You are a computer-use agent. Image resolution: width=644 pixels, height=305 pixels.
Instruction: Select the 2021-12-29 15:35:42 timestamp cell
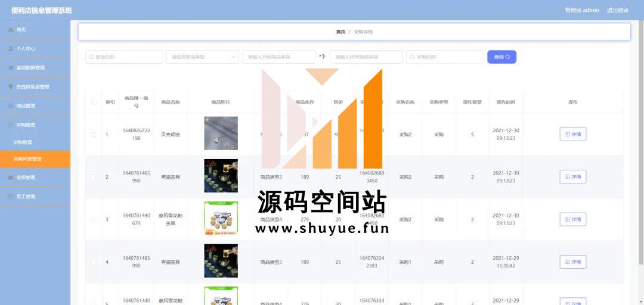tap(506, 262)
